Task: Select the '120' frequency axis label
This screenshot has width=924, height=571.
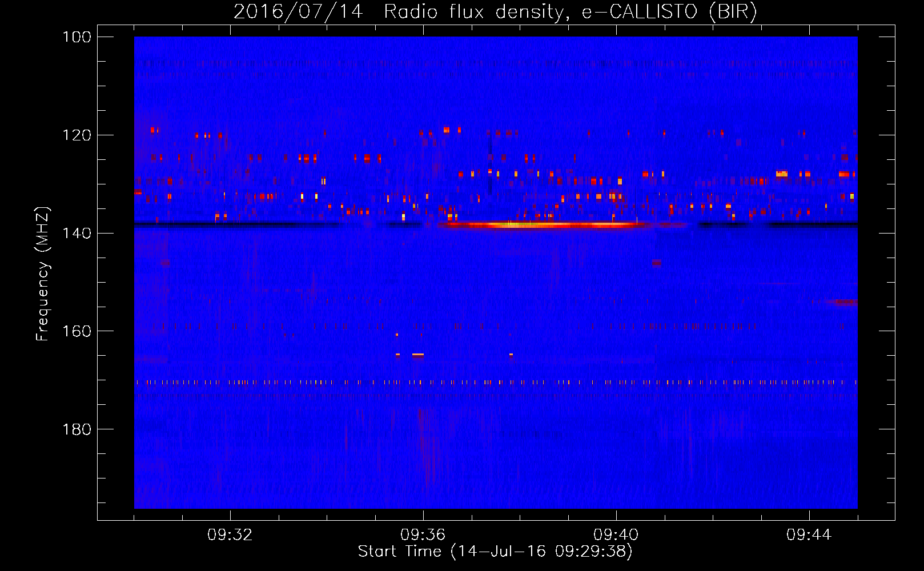Action: 78,135
